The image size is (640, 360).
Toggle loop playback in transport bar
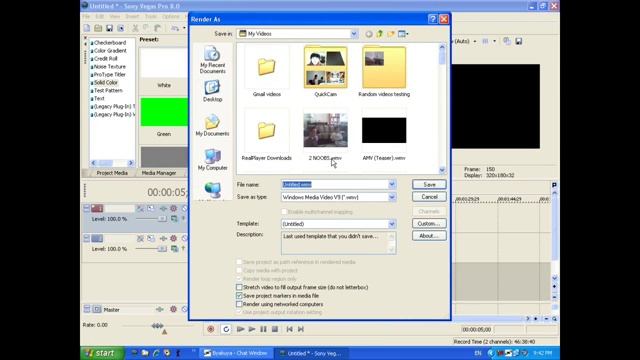tap(226, 329)
